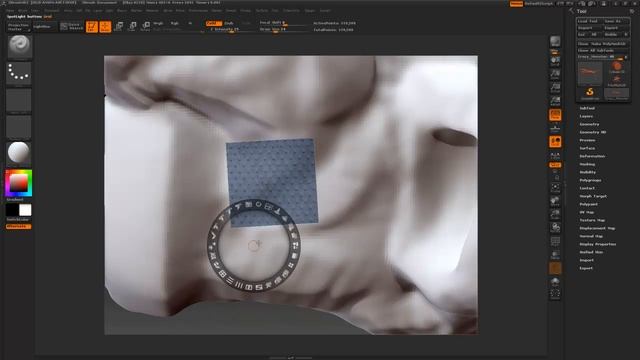Click the SwitchColor button
640x360 pixels.
(18, 220)
